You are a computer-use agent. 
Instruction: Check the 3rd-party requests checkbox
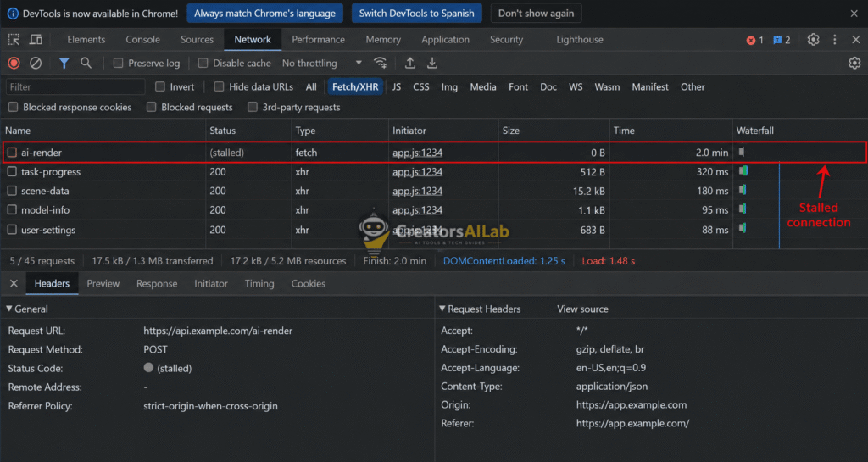click(253, 107)
